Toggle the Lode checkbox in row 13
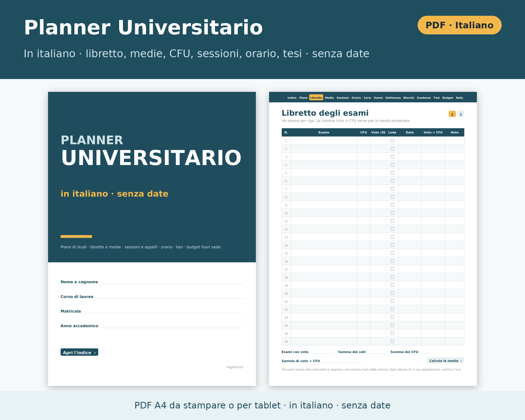 (x=392, y=237)
